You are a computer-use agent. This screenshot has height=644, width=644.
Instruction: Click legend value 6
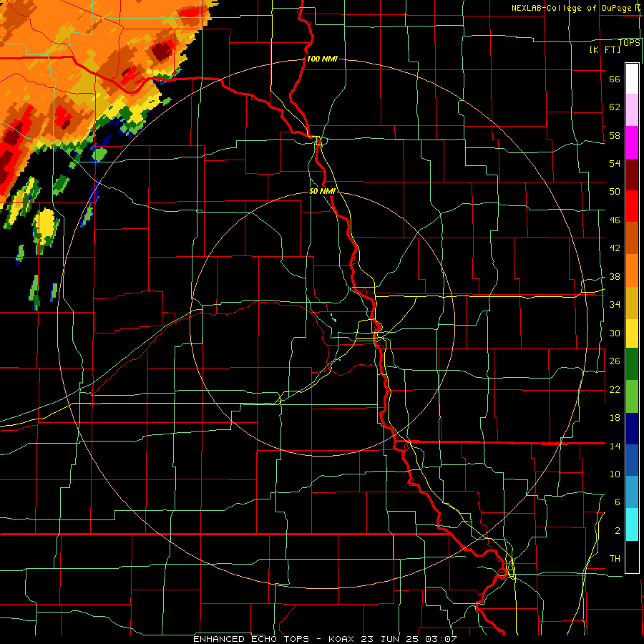tap(618, 502)
